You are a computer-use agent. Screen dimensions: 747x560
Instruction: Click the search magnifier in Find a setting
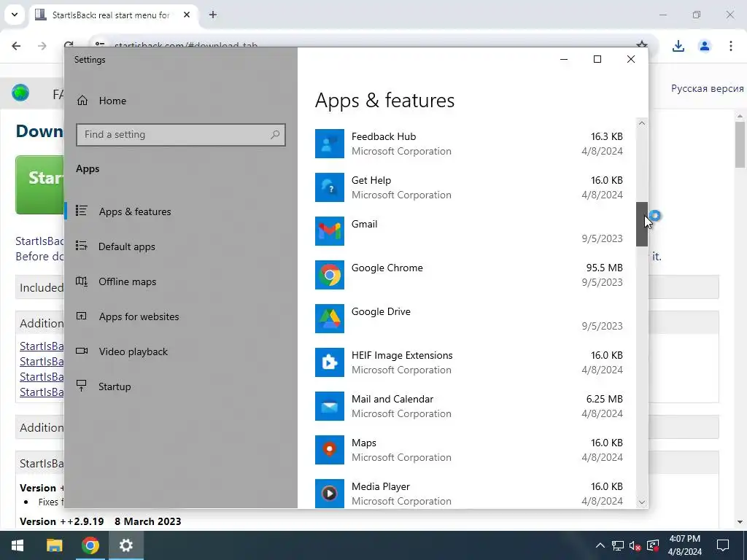(x=275, y=135)
